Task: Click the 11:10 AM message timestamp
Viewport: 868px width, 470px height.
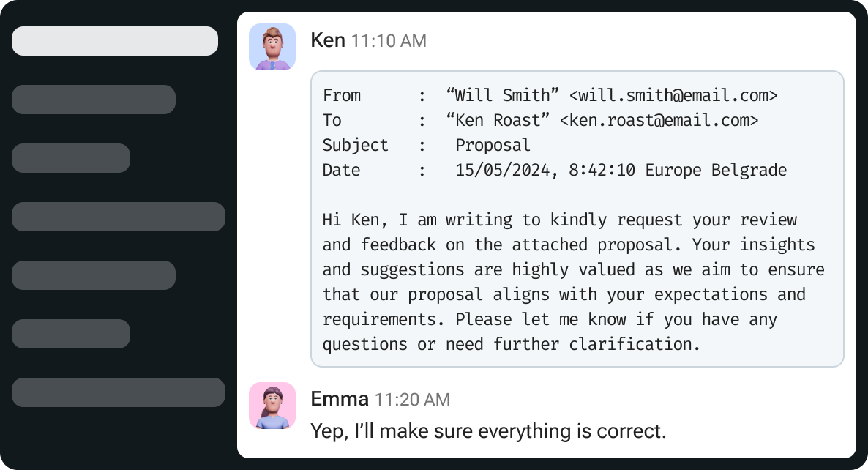Action: click(x=389, y=41)
